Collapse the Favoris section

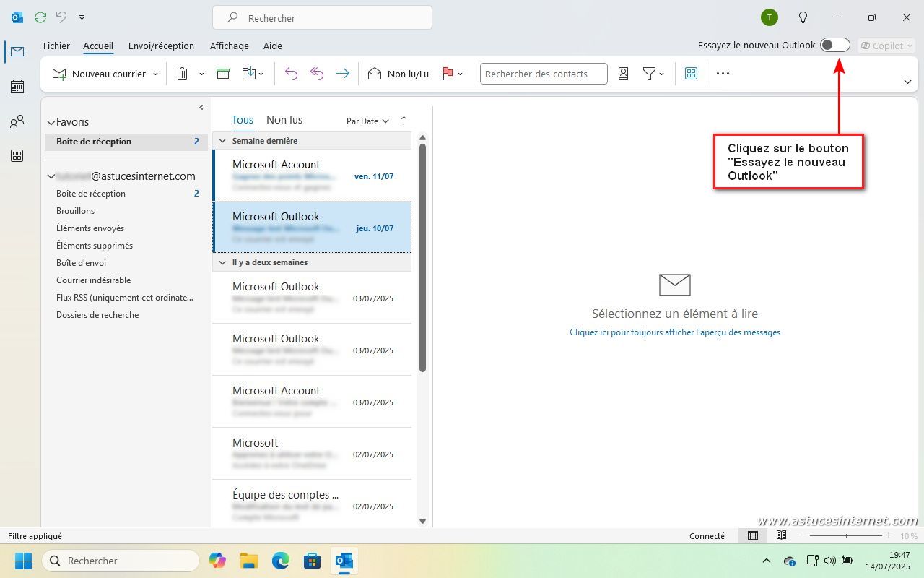coord(51,123)
